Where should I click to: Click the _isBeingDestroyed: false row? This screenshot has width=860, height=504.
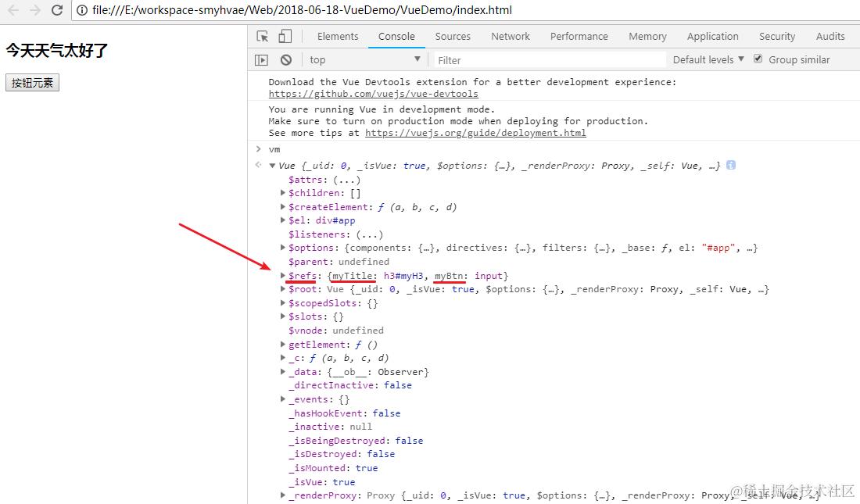pos(356,441)
